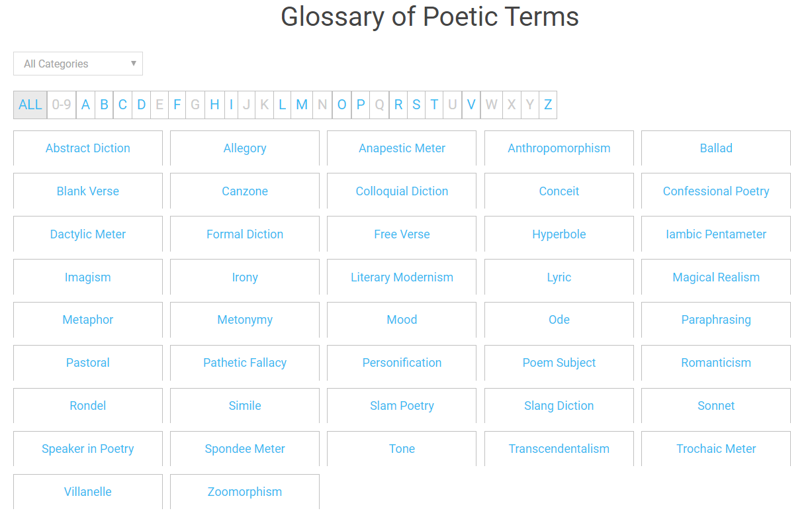This screenshot has height=531, width=812.
Task: Open the Zoomorphism term
Action: pos(245,492)
